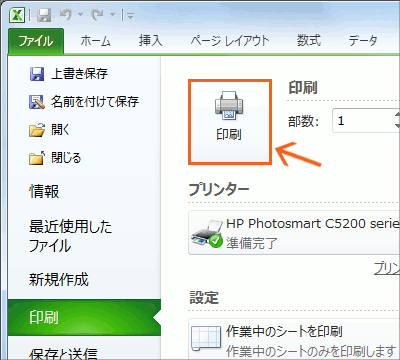400x360 pixels.
Task: Open the ファイル tab
Action: 36,41
